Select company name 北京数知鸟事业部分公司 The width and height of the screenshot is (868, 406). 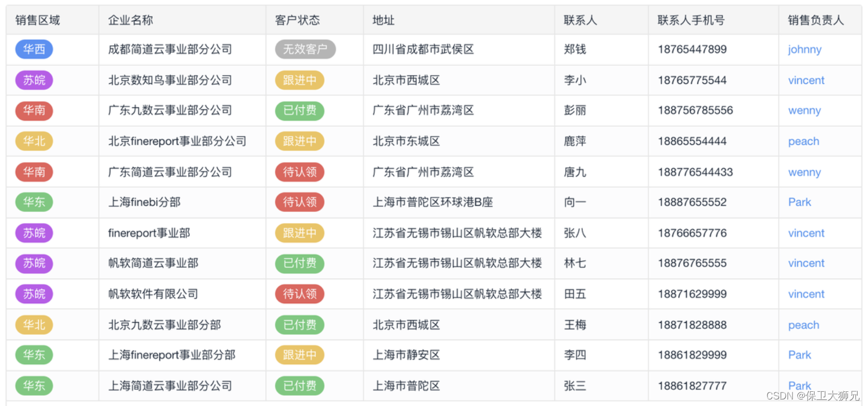click(x=170, y=80)
